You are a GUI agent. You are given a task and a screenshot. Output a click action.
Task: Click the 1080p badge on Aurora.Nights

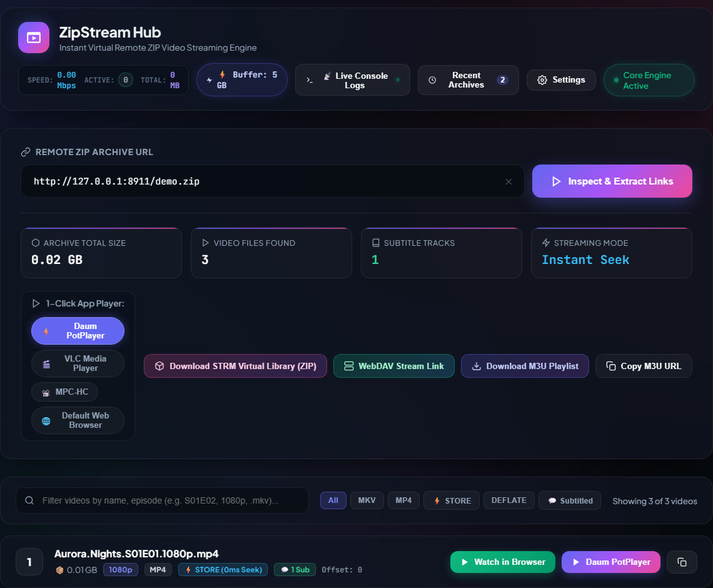tap(121, 570)
